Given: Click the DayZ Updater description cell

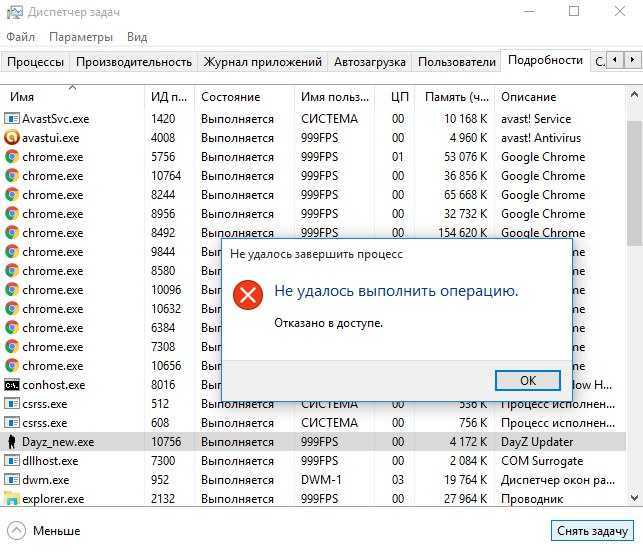Looking at the screenshot, I should coord(537,442).
